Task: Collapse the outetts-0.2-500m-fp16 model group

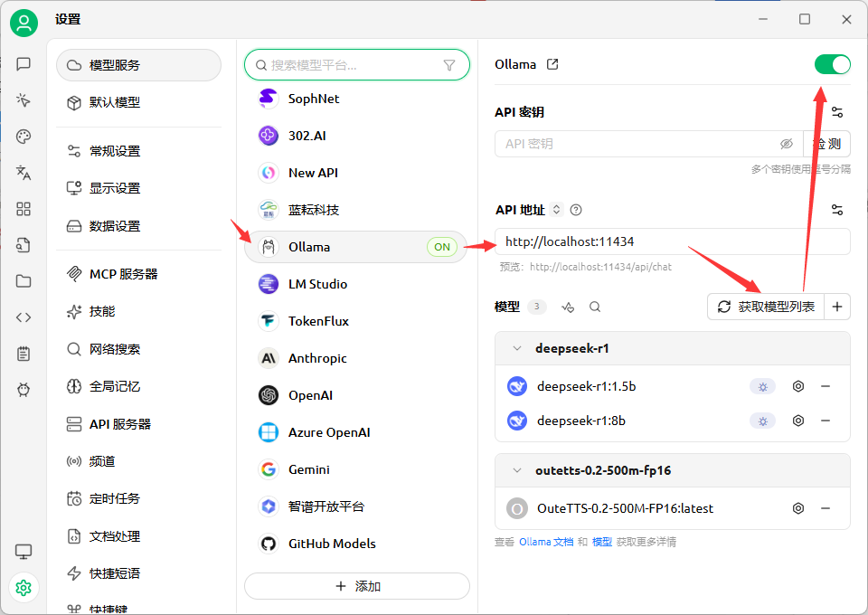Action: coord(517,470)
